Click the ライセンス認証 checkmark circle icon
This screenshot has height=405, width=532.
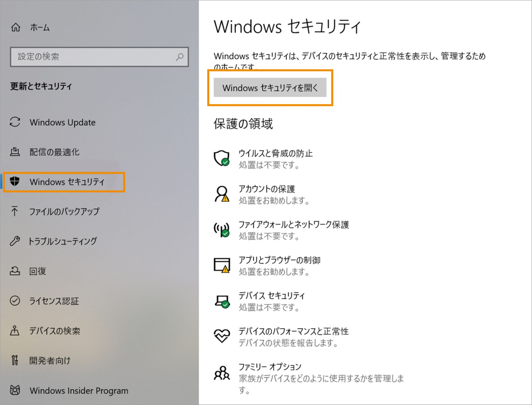(15, 301)
